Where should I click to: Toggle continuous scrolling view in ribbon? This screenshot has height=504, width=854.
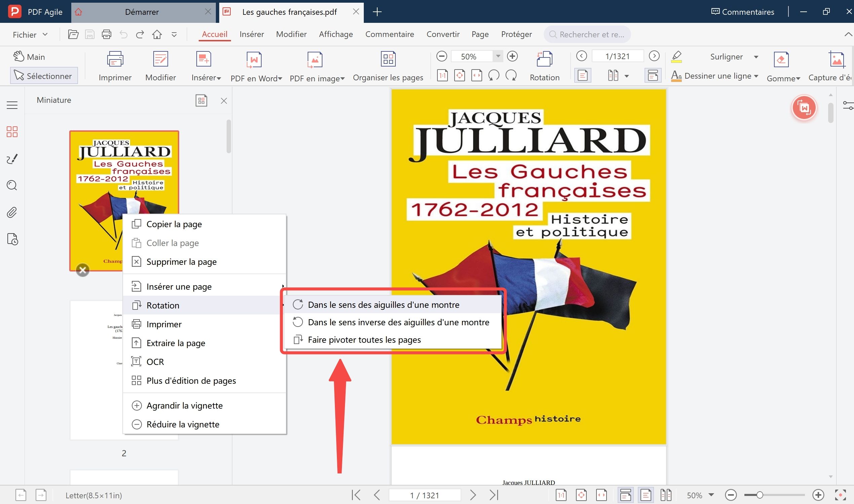(x=653, y=75)
